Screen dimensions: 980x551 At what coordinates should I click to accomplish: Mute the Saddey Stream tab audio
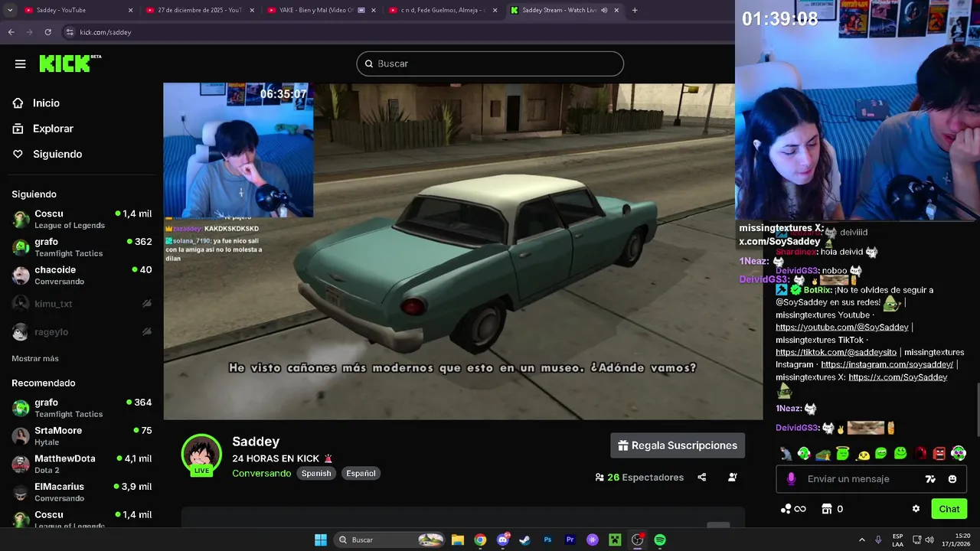[604, 10]
